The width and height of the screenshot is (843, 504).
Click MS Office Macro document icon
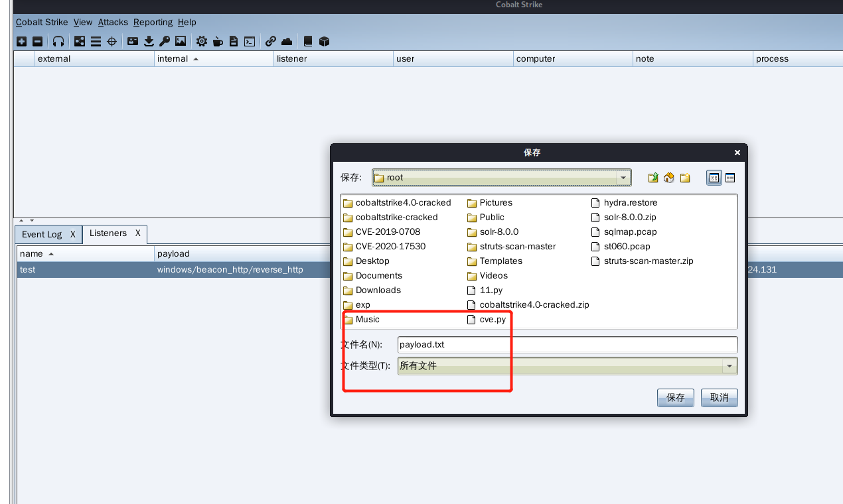point(234,41)
